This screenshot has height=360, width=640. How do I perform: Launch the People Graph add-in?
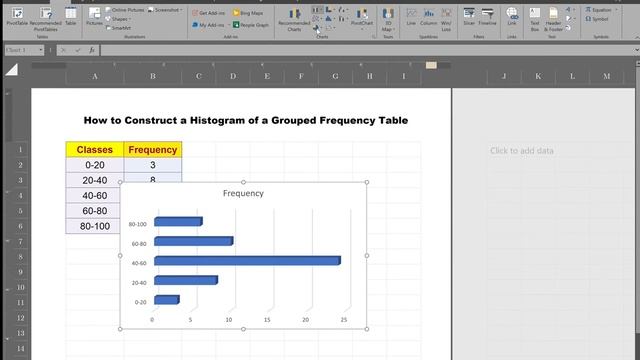[251, 25]
